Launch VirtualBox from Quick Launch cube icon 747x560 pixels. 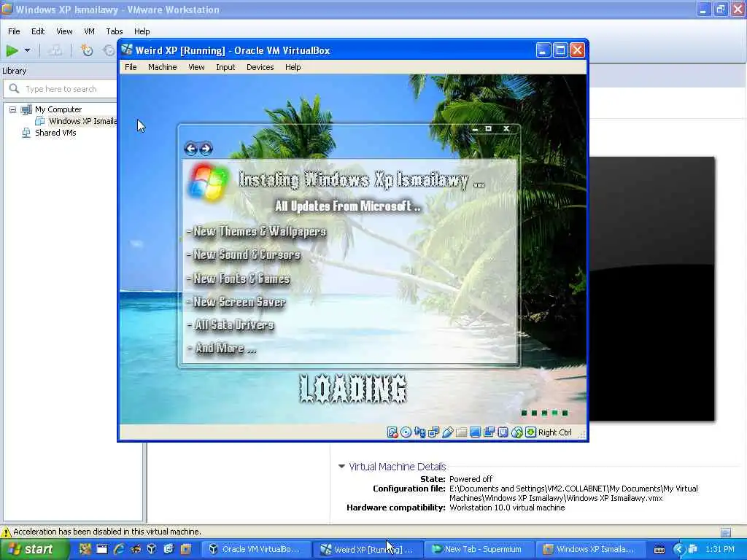(x=152, y=549)
